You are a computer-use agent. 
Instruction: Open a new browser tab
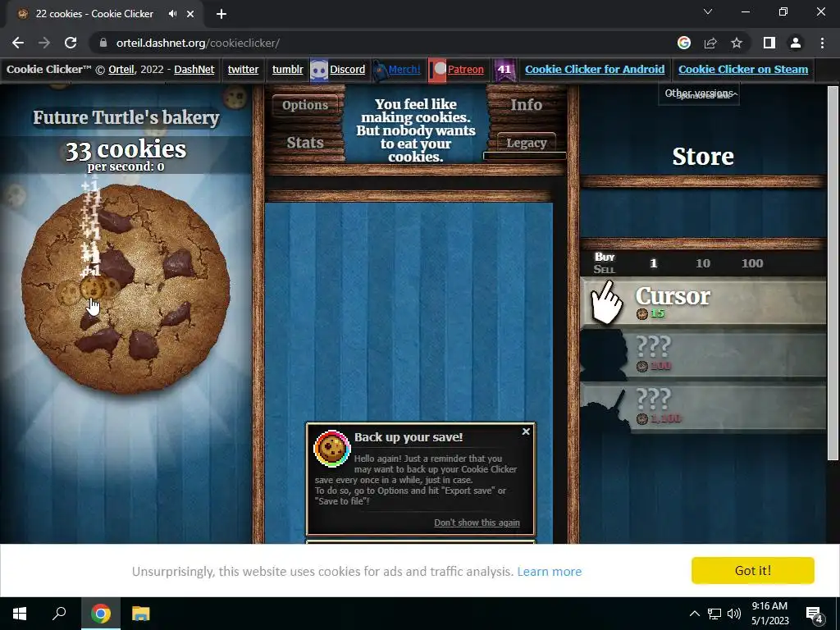point(221,14)
